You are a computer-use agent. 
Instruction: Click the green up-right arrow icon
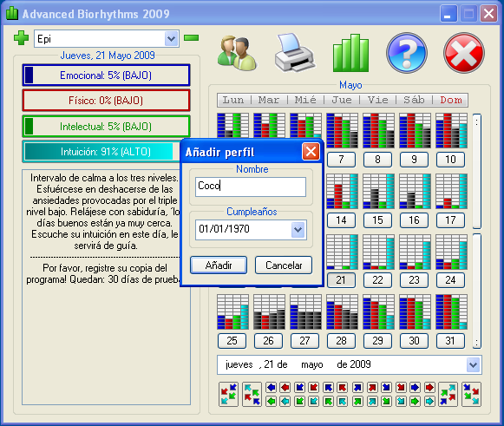(x=357, y=401)
